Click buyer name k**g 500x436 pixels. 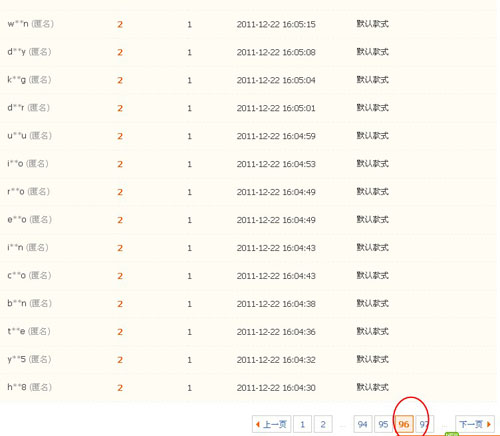coord(17,80)
